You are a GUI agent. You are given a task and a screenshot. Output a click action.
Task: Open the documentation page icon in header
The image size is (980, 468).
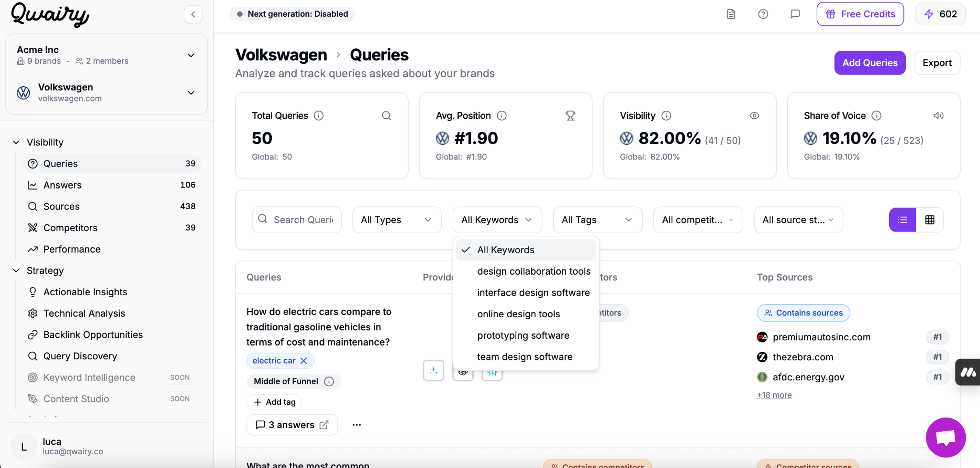pos(731,14)
